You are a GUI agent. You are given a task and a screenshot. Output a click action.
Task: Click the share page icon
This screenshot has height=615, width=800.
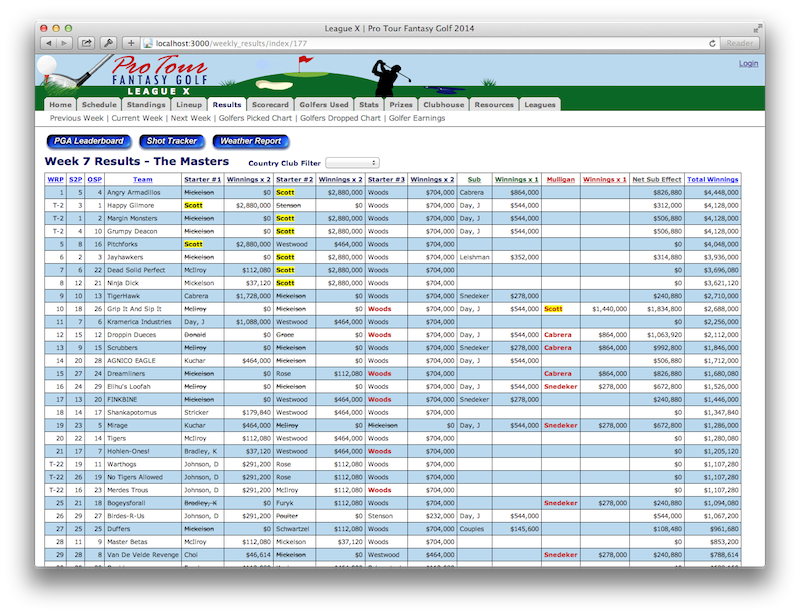tap(87, 44)
